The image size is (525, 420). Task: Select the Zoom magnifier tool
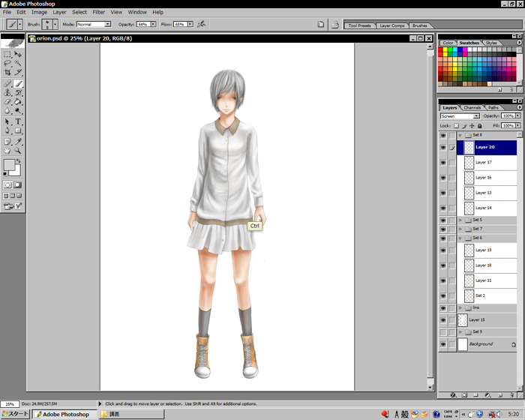[18, 150]
